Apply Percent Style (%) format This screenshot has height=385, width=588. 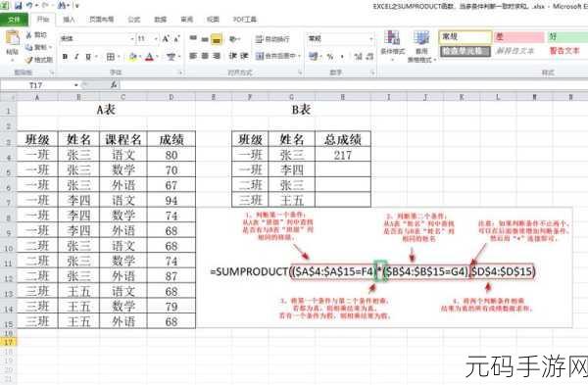(x=330, y=57)
